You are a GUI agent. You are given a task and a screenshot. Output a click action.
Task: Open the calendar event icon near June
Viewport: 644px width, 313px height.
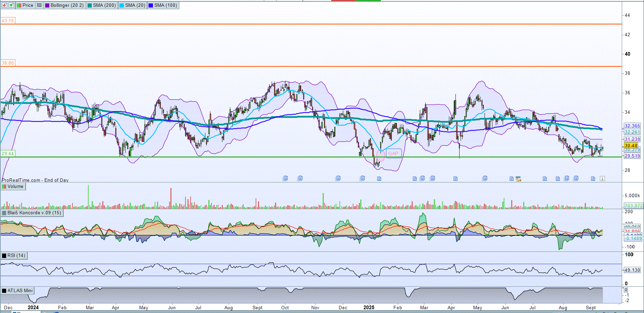pos(518,179)
